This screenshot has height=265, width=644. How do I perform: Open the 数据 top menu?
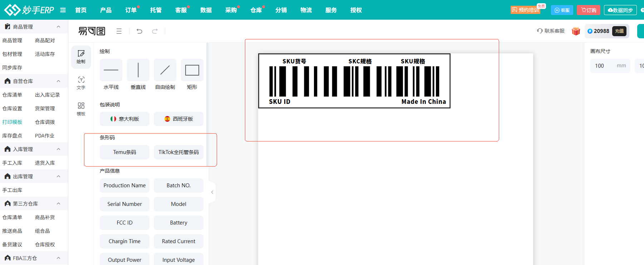tap(206, 10)
